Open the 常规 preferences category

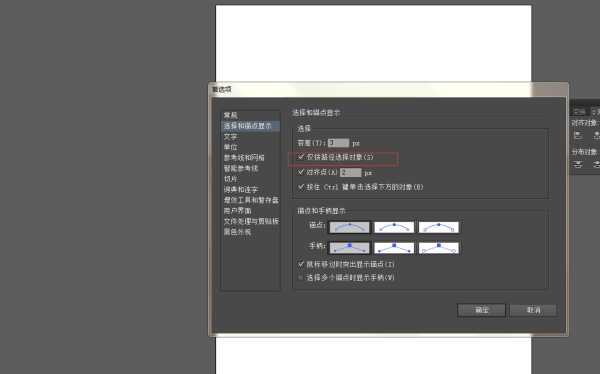231,115
